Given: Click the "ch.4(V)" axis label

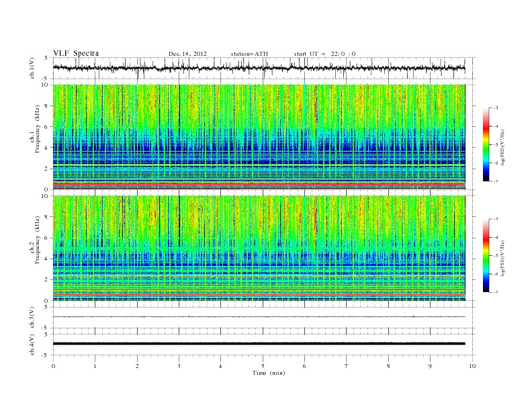Looking at the screenshot, I should click(x=32, y=345).
